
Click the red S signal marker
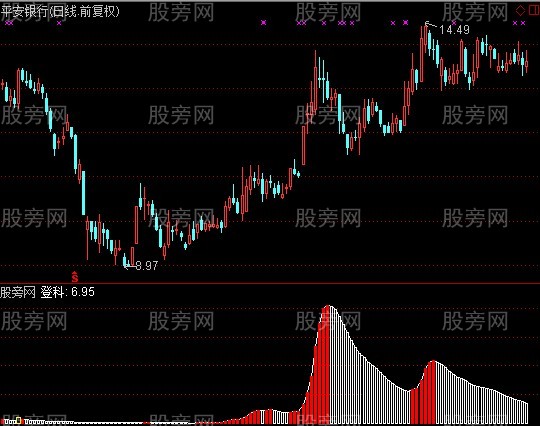(x=75, y=277)
